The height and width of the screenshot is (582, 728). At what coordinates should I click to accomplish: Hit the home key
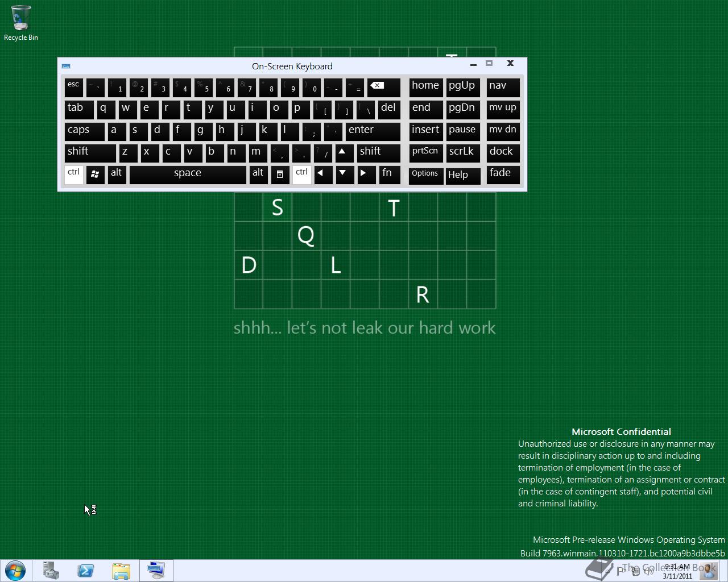point(426,88)
